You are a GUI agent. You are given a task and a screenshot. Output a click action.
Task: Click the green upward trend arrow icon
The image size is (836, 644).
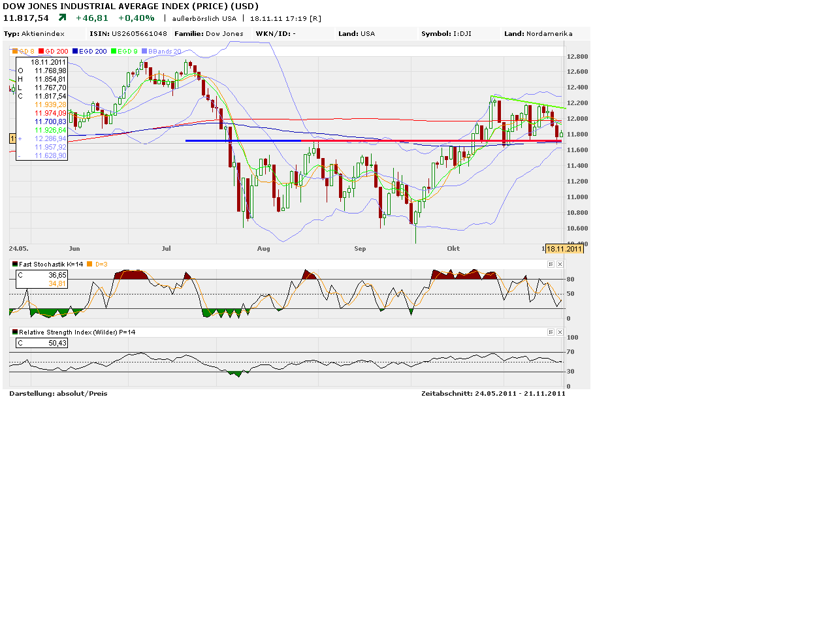(x=61, y=18)
